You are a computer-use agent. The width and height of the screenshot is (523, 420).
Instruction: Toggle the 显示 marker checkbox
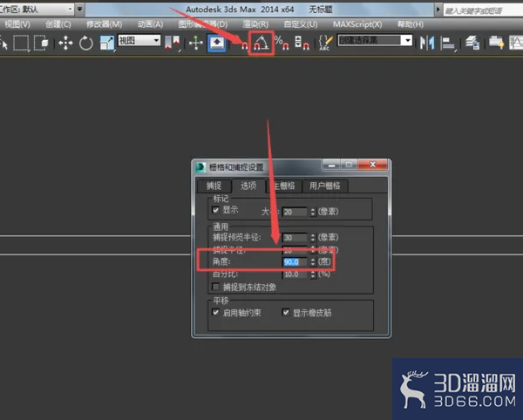(x=215, y=210)
